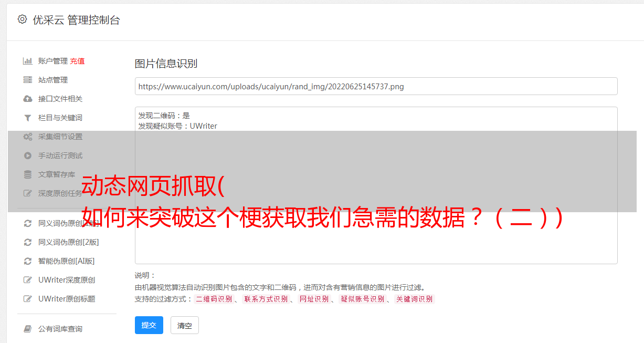Open 智能伪原创[AI版] menu item
The image size is (644, 343).
(x=67, y=261)
